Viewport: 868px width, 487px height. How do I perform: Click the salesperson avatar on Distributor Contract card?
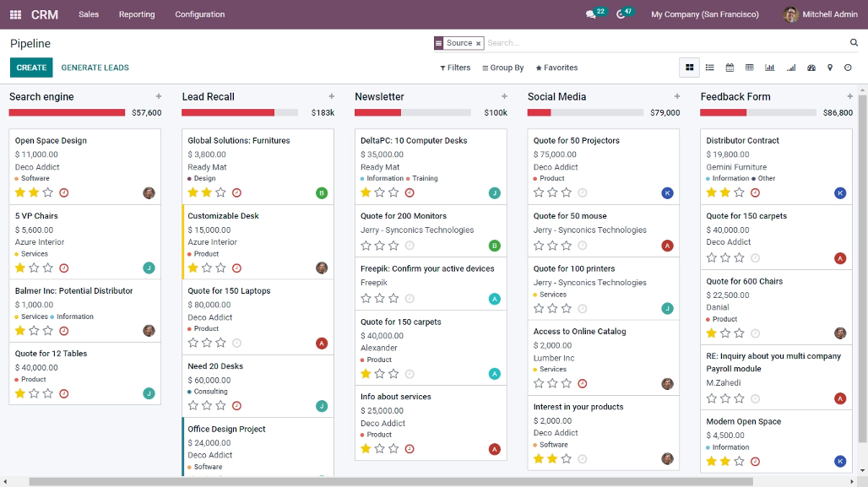pyautogui.click(x=840, y=193)
